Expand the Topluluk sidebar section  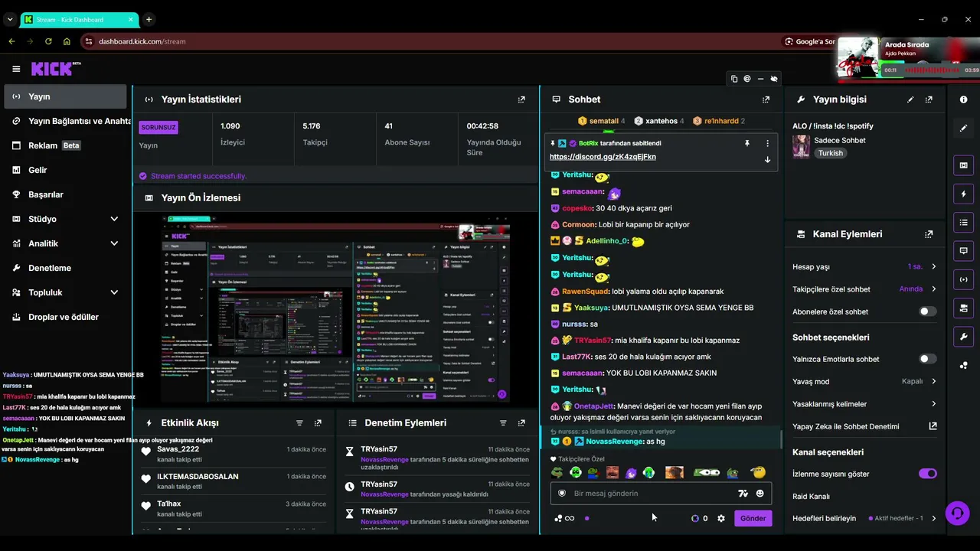pyautogui.click(x=114, y=292)
